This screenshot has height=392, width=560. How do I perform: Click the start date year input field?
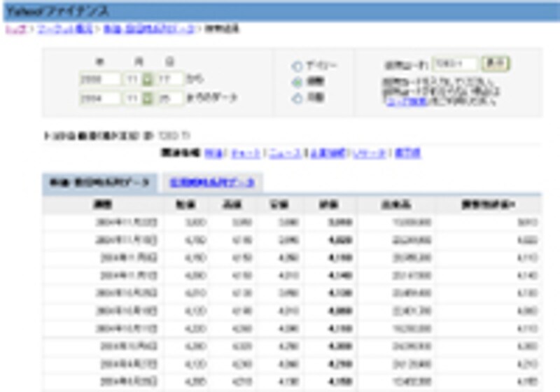coord(100,79)
